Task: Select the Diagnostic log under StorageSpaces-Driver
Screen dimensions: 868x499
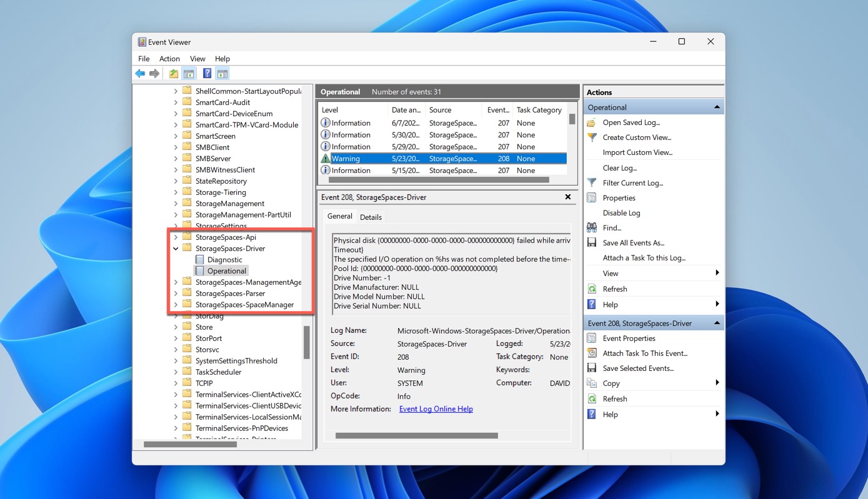Action: point(224,260)
